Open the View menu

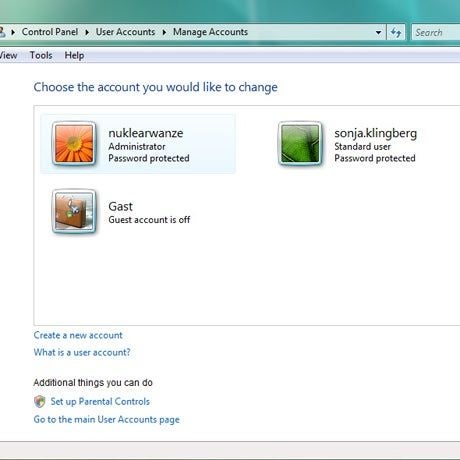[x=8, y=55]
